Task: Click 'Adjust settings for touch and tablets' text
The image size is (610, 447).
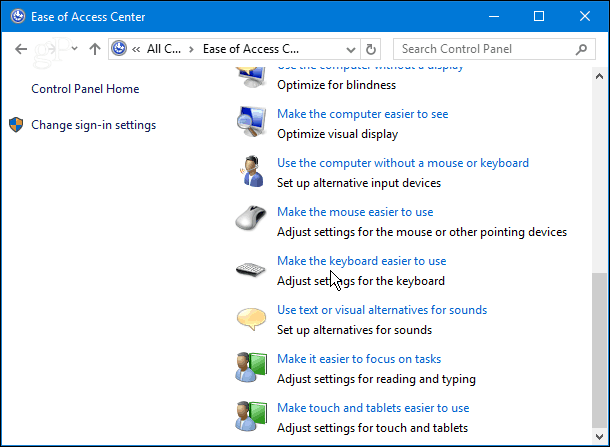Action: pos(372,428)
